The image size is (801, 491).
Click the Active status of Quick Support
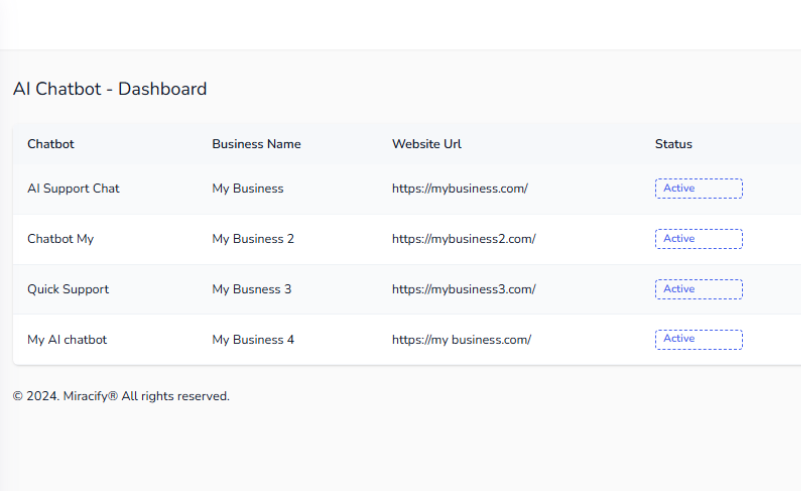(698, 289)
